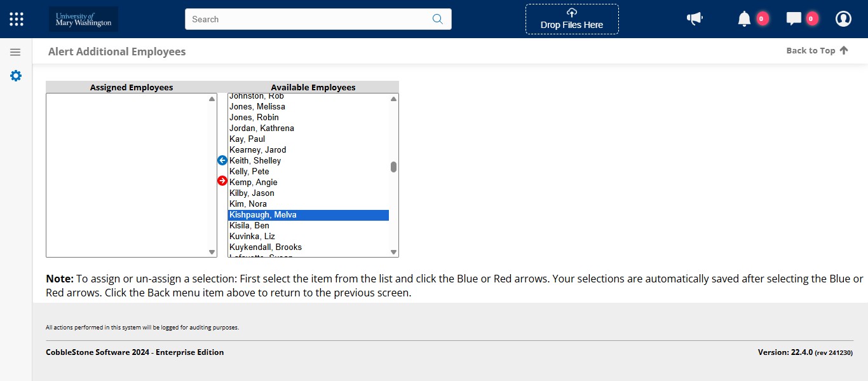Click the blue settings gear in sidebar
The image size is (868, 381).
click(x=15, y=75)
